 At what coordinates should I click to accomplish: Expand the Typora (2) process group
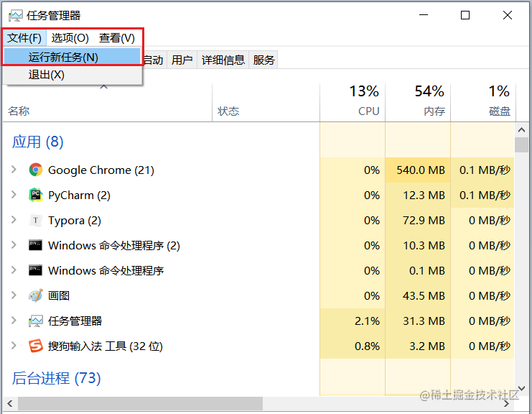pyautogui.click(x=14, y=220)
